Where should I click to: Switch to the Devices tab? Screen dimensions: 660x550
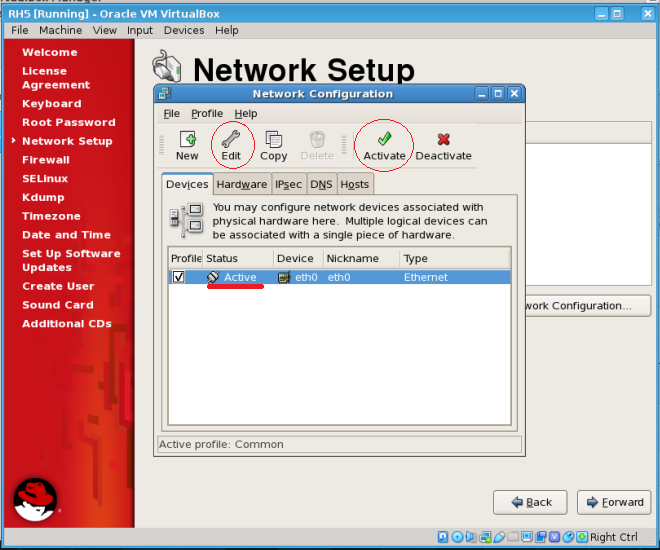187,184
